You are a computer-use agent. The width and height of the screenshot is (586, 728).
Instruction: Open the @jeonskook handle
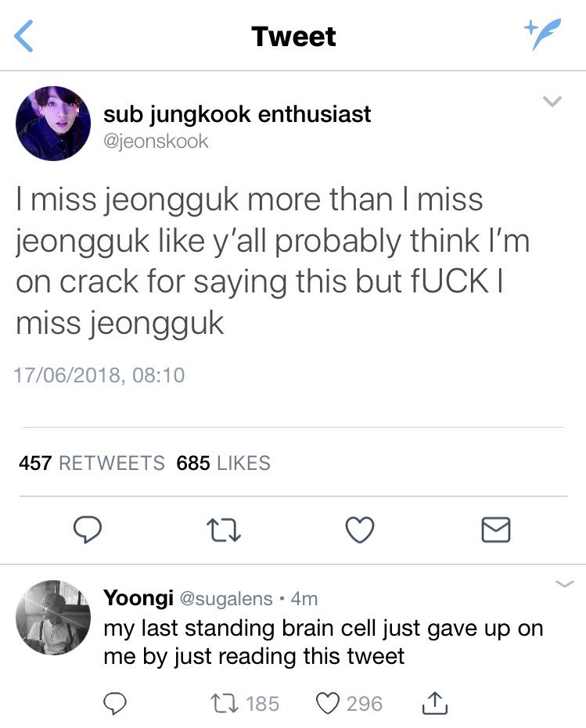pos(156,141)
